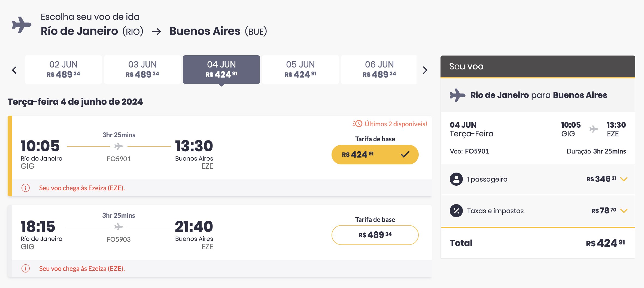Select the R$ 489,34 fare for flight FO5903
The height and width of the screenshot is (288, 644).
375,235
